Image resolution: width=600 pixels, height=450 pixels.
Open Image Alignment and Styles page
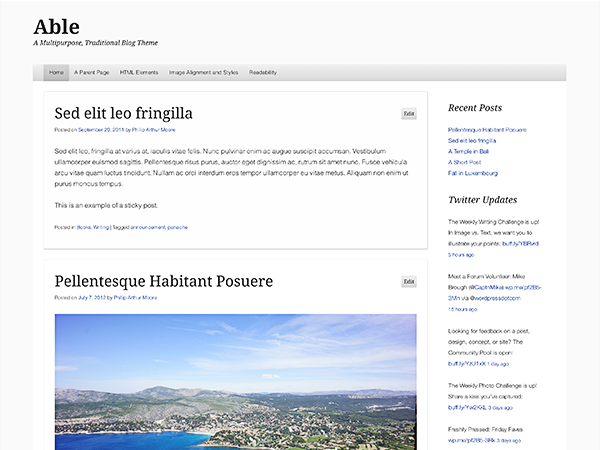click(x=204, y=73)
